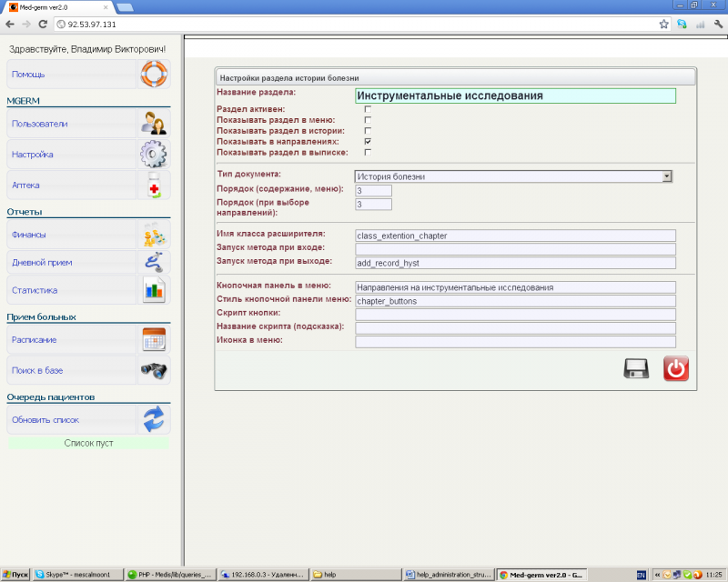The height and width of the screenshot is (582, 728).
Task: Refresh the patient list with arrows icon
Action: 154,420
